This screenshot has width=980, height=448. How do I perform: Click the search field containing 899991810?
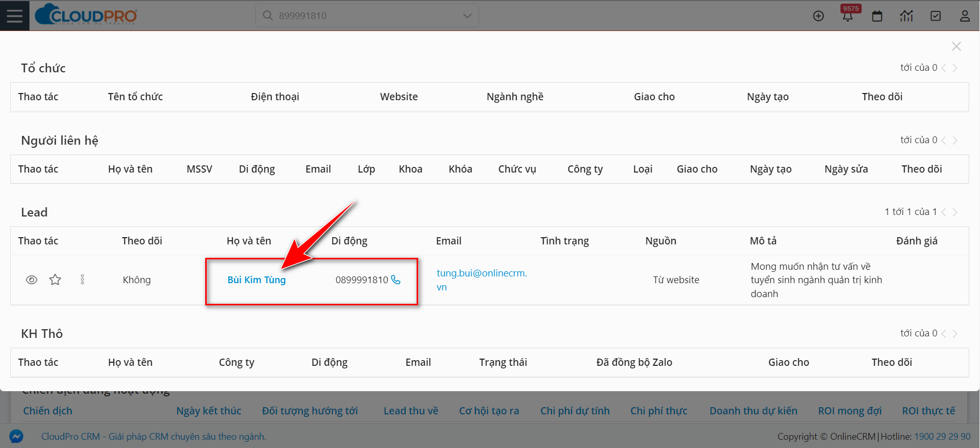(367, 16)
